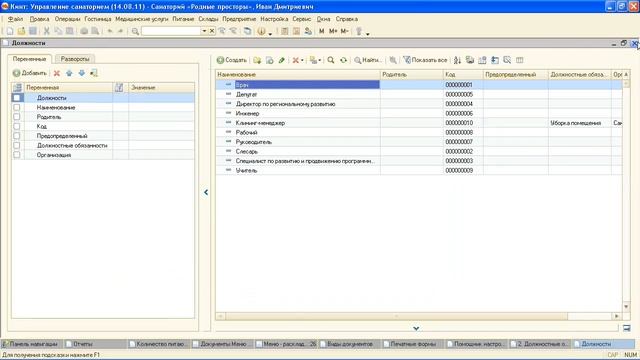The height and width of the screenshot is (360, 640).
Task: Click the M- memory button
Action: tap(344, 31)
